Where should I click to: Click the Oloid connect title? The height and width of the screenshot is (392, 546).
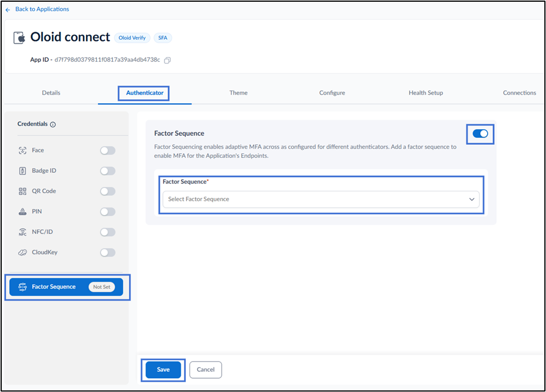tap(70, 37)
